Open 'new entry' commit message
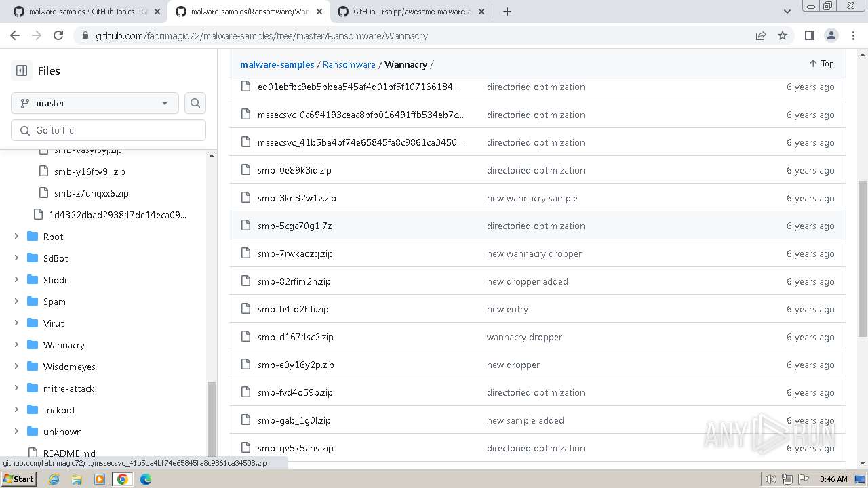868x488 pixels. pyautogui.click(x=507, y=309)
